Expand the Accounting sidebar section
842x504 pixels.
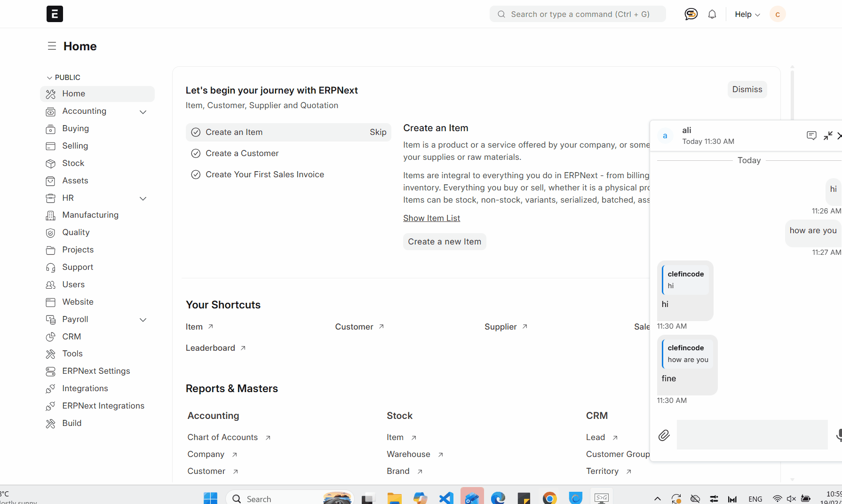(x=143, y=112)
